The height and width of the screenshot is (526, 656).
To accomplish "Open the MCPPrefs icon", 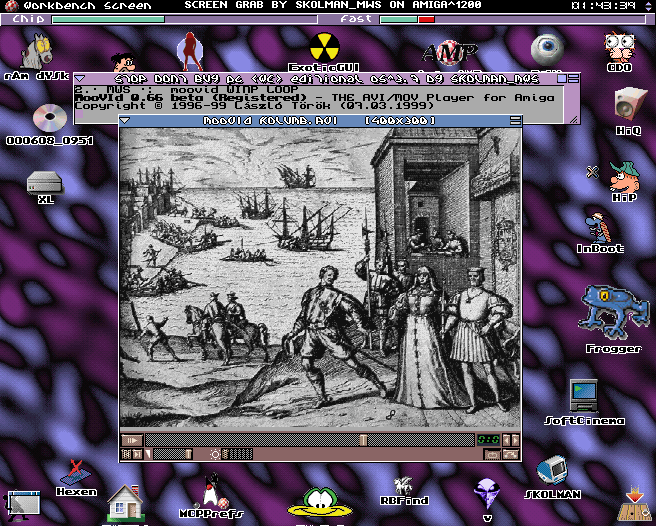I will coord(211,496).
